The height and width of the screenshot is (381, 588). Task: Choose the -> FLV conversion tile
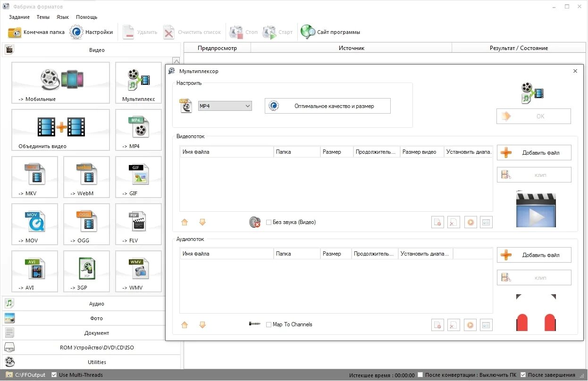pyautogui.click(x=138, y=224)
